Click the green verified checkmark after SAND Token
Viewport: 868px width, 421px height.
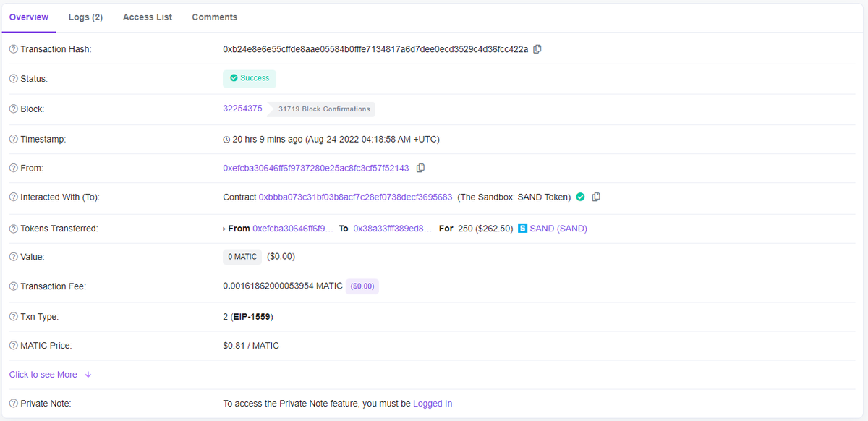[x=580, y=197]
